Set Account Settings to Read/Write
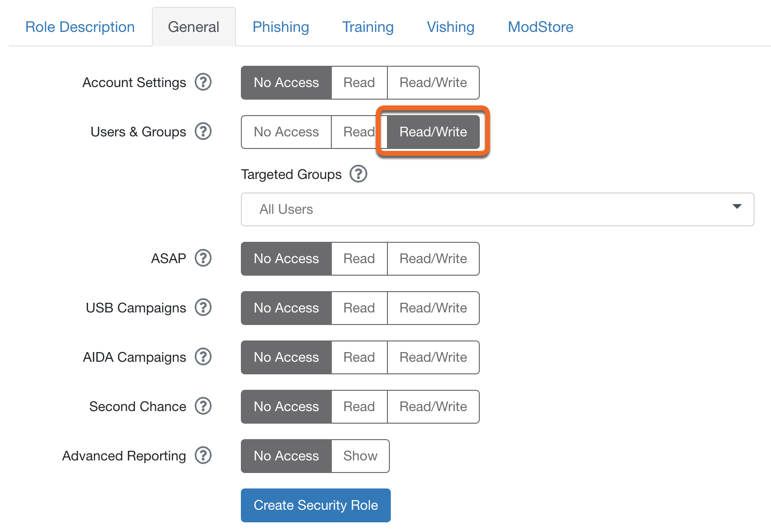The width and height of the screenshot is (771, 532). point(433,83)
